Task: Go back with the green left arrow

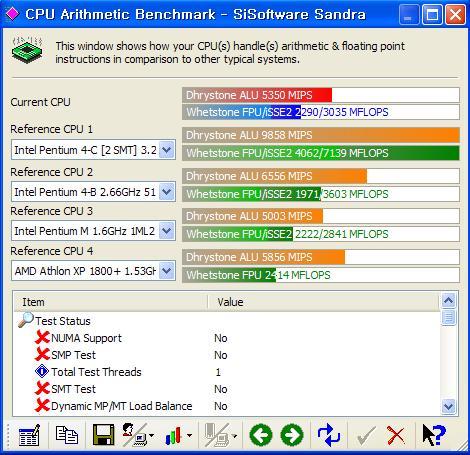Action: pyautogui.click(x=261, y=435)
